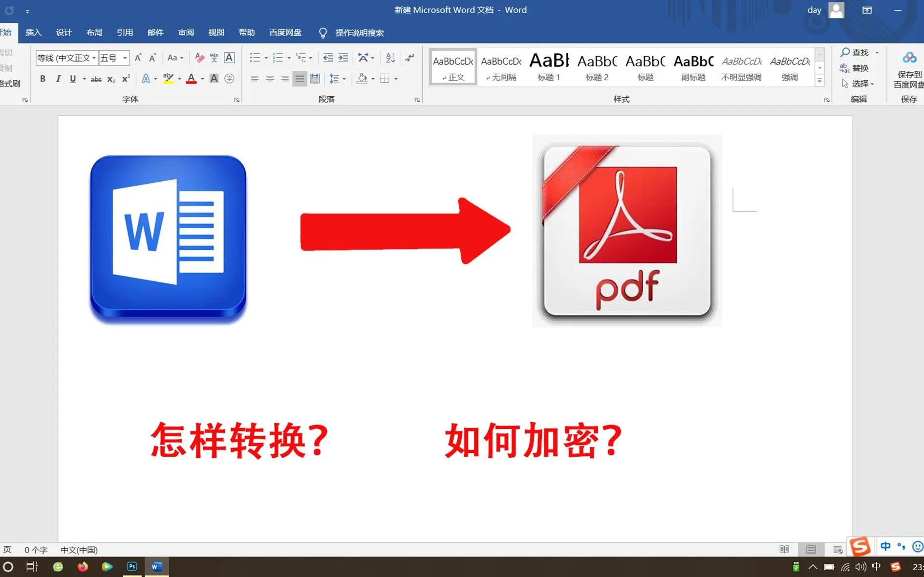Open phonetic guide (wén) icon

(x=214, y=58)
